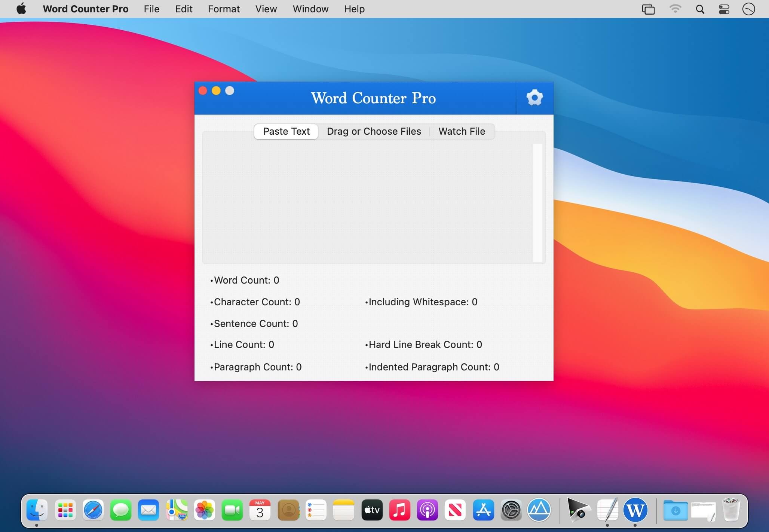Screen dimensions: 769x532
Task: Click the Character Count: 0 label
Action: pyautogui.click(x=255, y=302)
